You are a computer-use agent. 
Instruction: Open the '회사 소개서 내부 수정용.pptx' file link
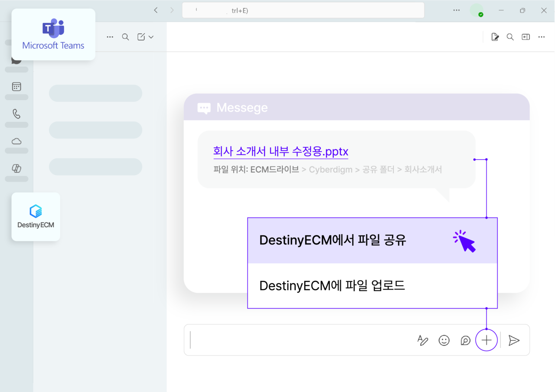tap(280, 151)
